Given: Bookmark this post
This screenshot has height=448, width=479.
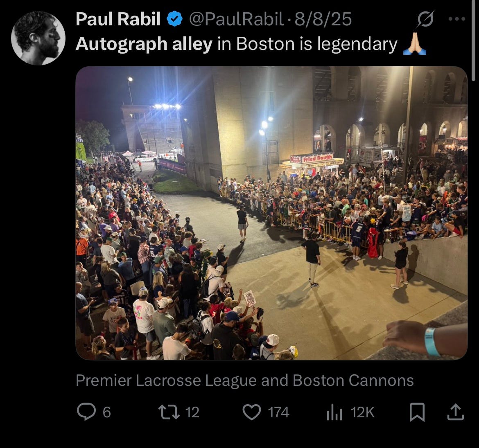Looking at the screenshot, I should (x=417, y=412).
